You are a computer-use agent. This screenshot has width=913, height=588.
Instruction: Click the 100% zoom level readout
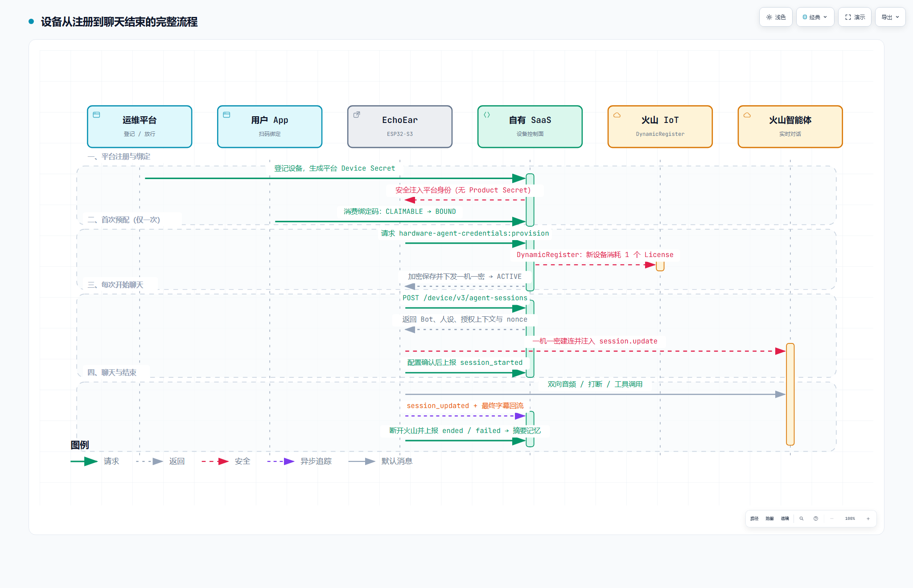850,519
